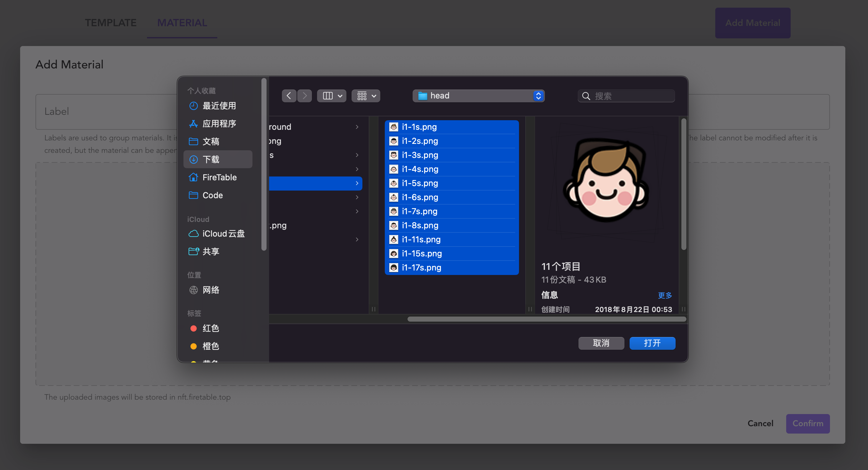Open the head folder path popup
This screenshot has height=470, width=868.
pyautogui.click(x=478, y=96)
